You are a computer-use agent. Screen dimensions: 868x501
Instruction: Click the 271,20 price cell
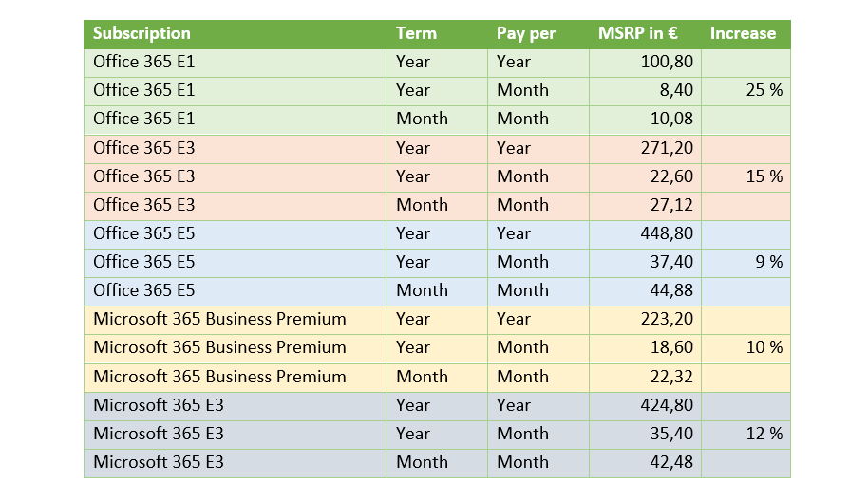pyautogui.click(x=645, y=149)
